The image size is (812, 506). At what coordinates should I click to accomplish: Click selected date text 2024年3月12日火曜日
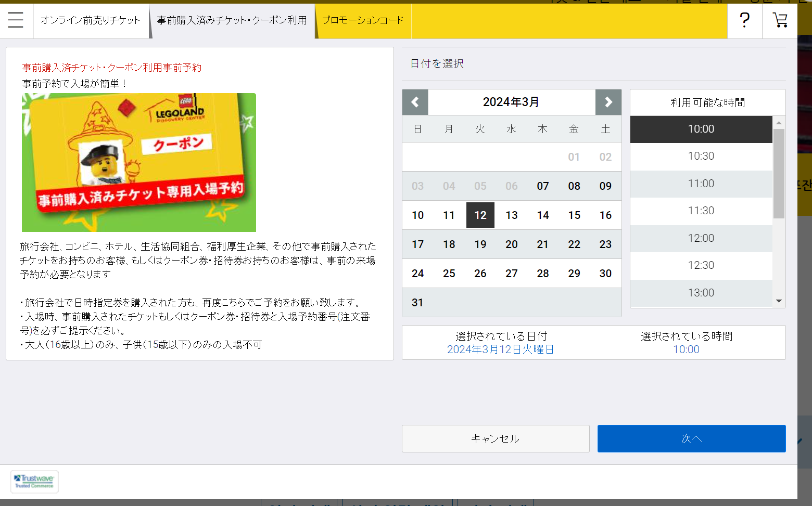click(x=501, y=349)
